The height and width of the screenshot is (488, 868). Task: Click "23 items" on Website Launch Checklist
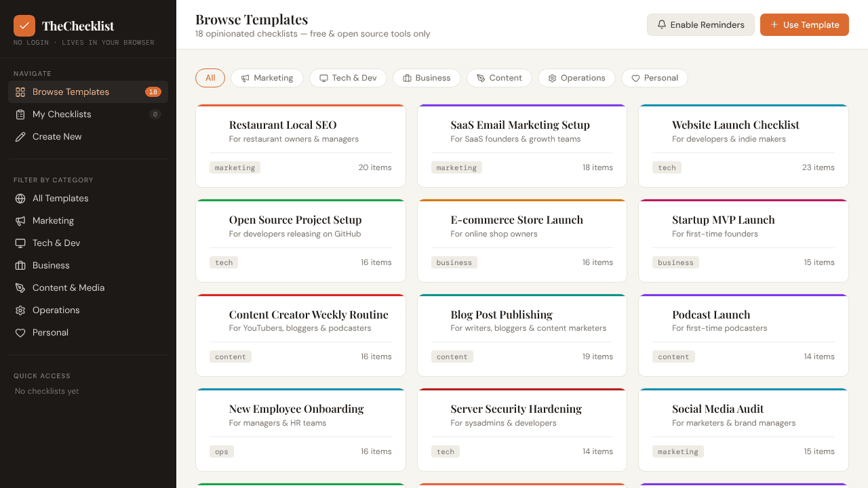coord(818,167)
